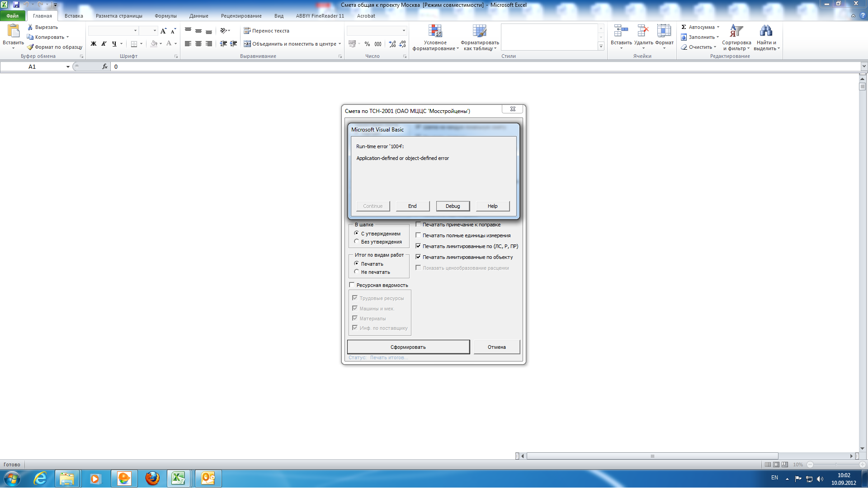
Task: Select 'Печатать' radio under Итог по видам работ
Action: (x=356, y=264)
